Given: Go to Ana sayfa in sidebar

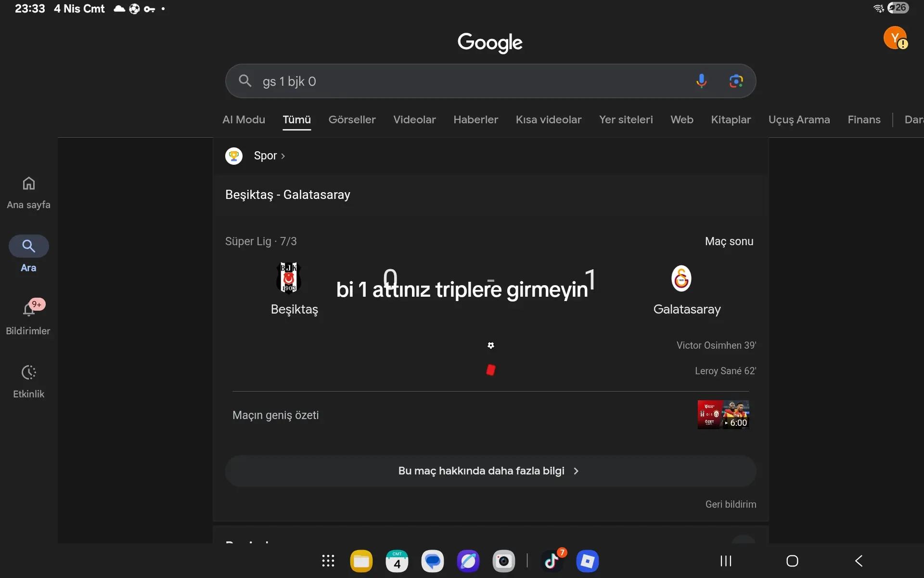Looking at the screenshot, I should point(28,193).
